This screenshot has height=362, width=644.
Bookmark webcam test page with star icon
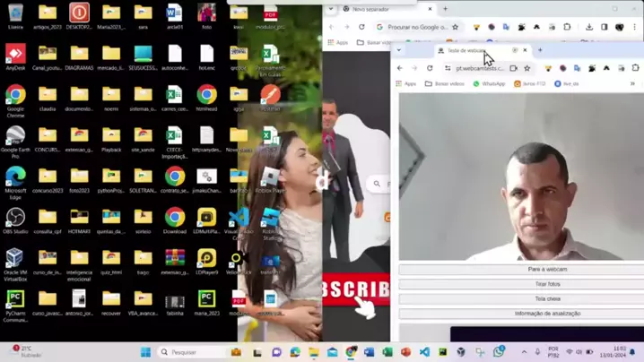click(x=527, y=68)
